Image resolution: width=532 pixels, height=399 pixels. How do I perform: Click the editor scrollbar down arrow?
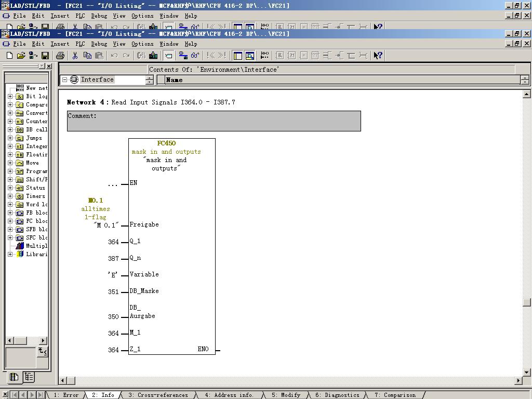(x=527, y=372)
